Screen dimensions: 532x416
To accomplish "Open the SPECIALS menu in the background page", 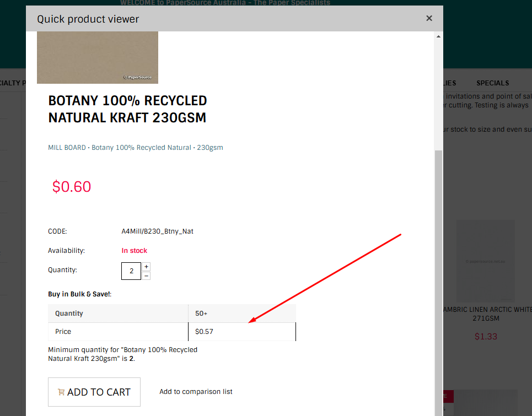I will [493, 83].
